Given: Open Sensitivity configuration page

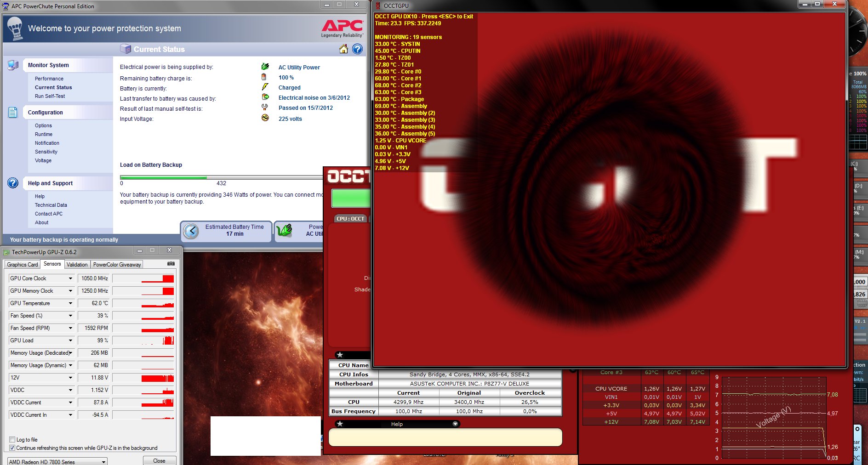Looking at the screenshot, I should pyautogui.click(x=46, y=152).
